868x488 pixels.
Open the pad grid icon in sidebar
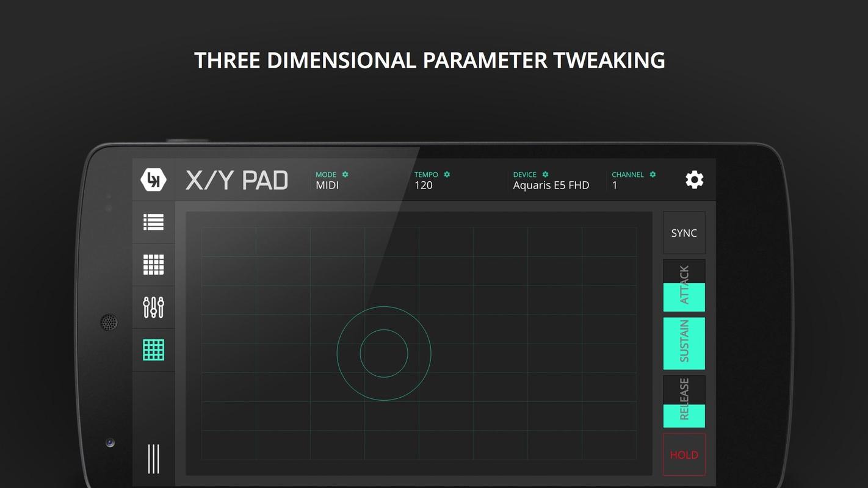(x=153, y=265)
